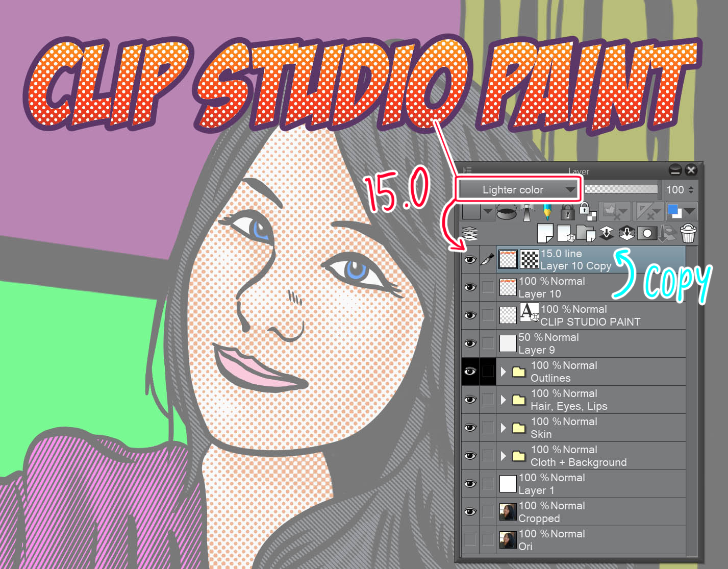
Task: Hide Layer 10 using its eye icon
Action: (x=470, y=287)
